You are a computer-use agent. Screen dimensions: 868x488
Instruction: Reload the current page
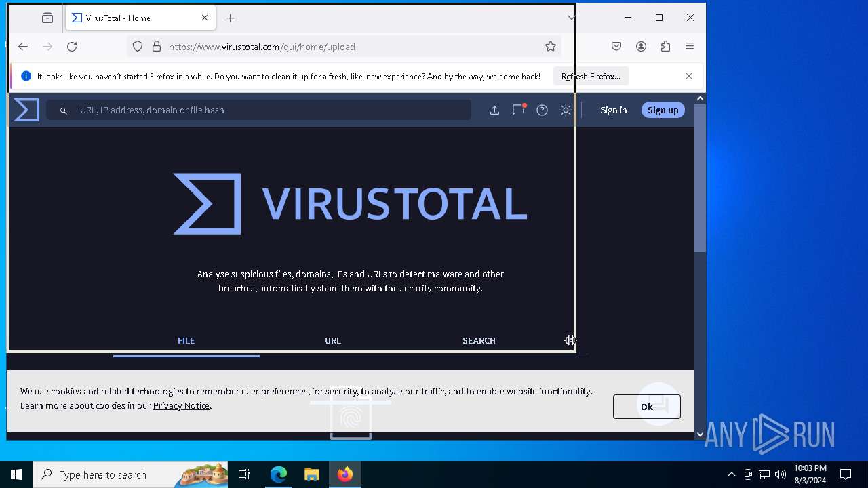tap(72, 47)
